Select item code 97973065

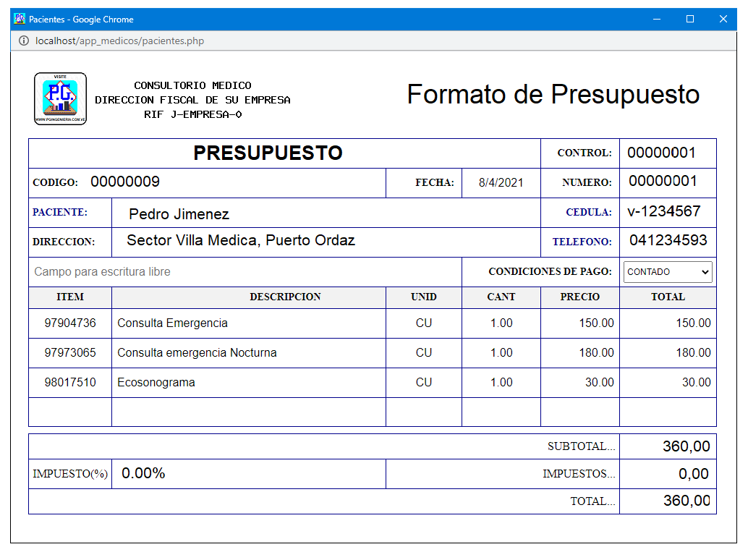[x=70, y=353]
